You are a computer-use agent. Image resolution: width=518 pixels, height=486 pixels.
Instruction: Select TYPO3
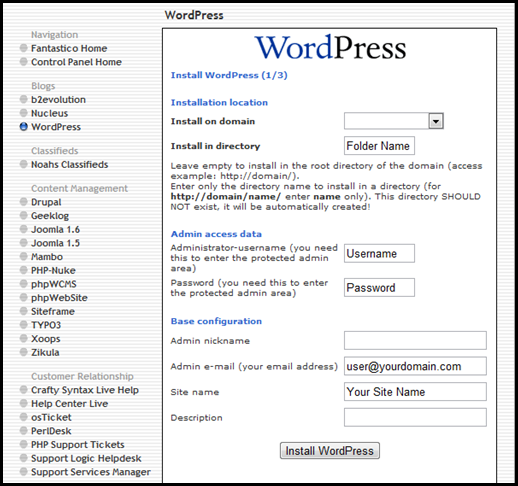coord(46,325)
